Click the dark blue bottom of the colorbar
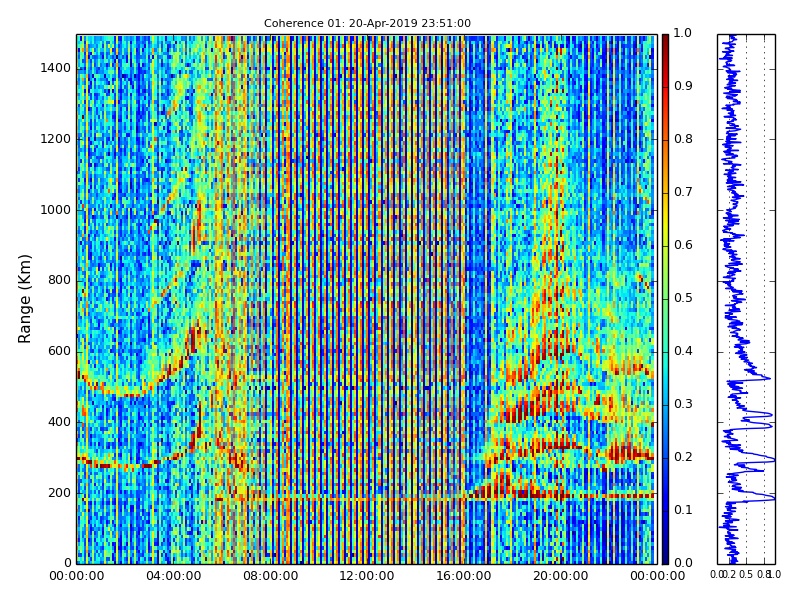This screenshot has height=600, width=800. pos(665,558)
